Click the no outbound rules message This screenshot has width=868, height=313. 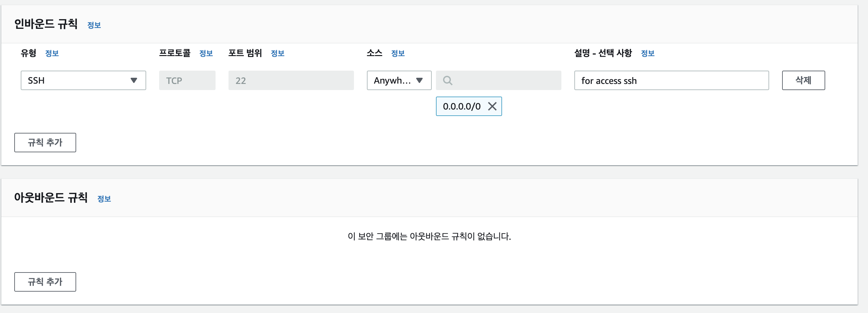click(429, 236)
